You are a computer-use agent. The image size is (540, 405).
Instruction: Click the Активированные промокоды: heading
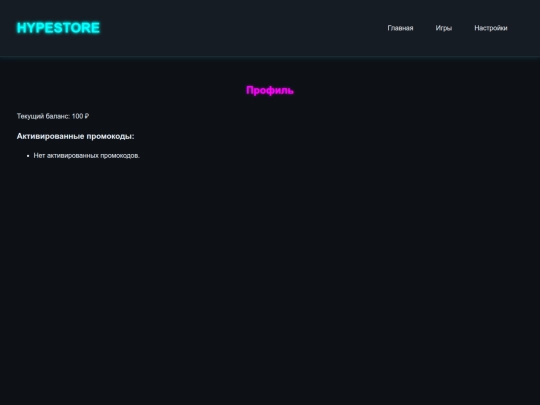[x=75, y=136]
